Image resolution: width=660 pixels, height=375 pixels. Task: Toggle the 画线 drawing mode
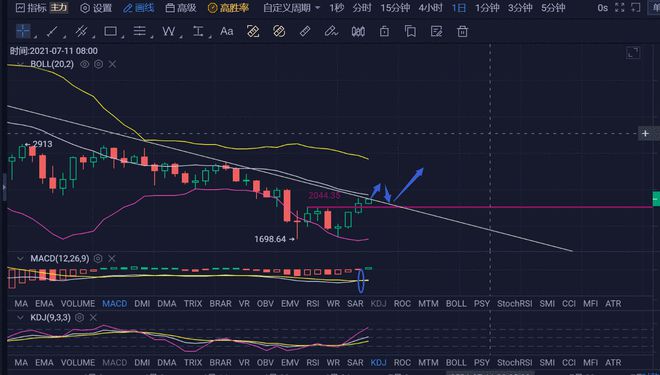pos(138,8)
